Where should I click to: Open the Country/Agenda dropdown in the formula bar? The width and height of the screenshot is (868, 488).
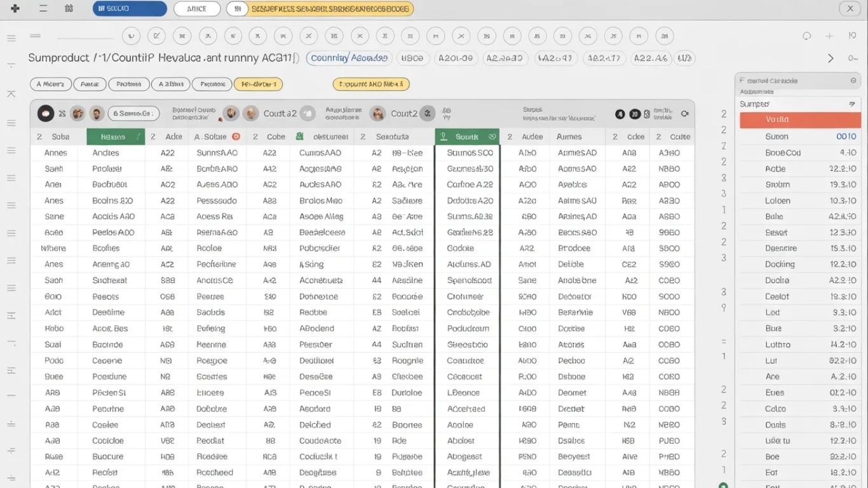point(348,58)
